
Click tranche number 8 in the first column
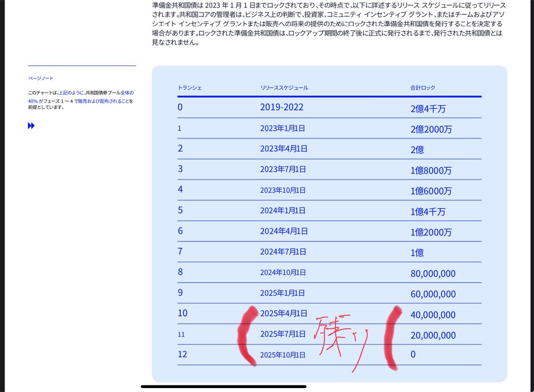click(x=180, y=272)
